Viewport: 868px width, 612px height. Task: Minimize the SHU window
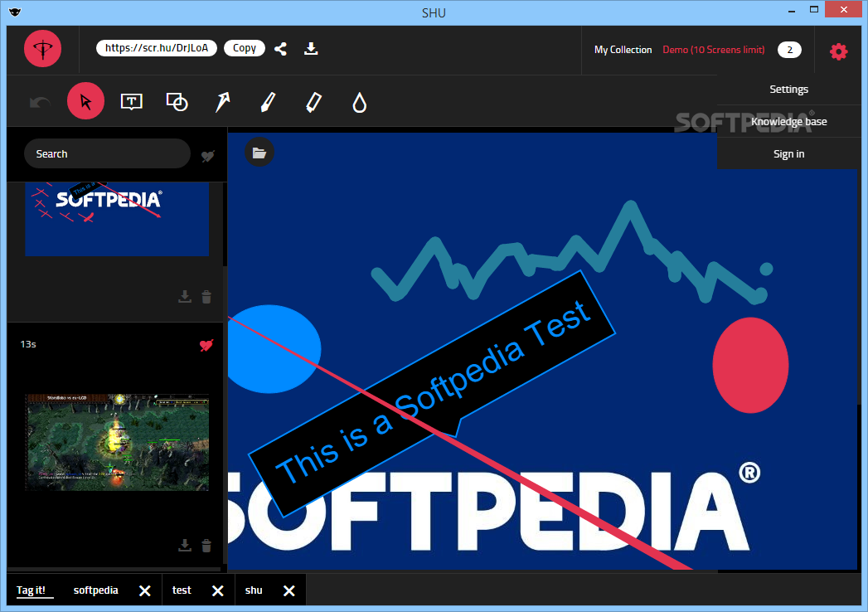point(793,10)
